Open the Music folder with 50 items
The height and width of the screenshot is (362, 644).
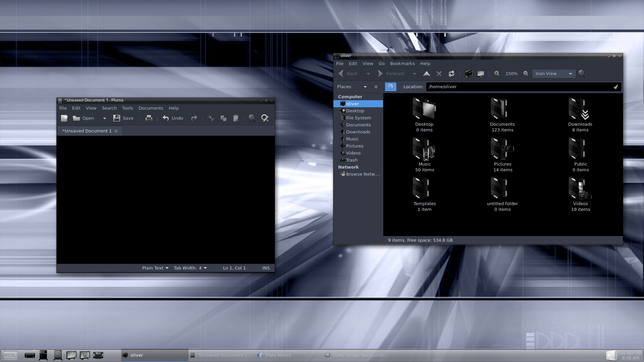coord(424,151)
